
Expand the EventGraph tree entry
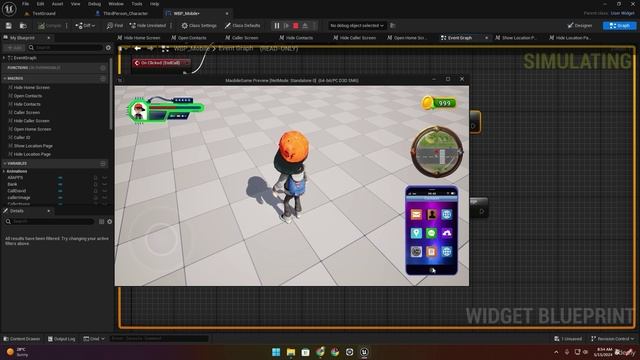pos(4,58)
